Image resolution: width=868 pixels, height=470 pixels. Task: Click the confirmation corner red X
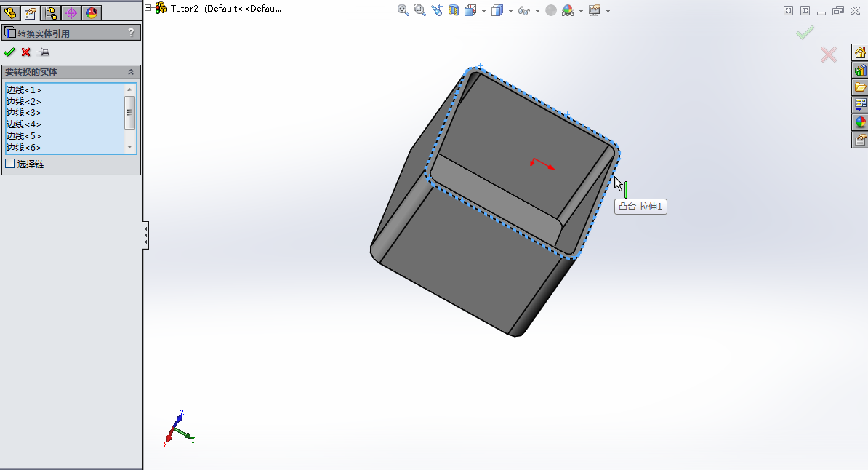(829, 55)
